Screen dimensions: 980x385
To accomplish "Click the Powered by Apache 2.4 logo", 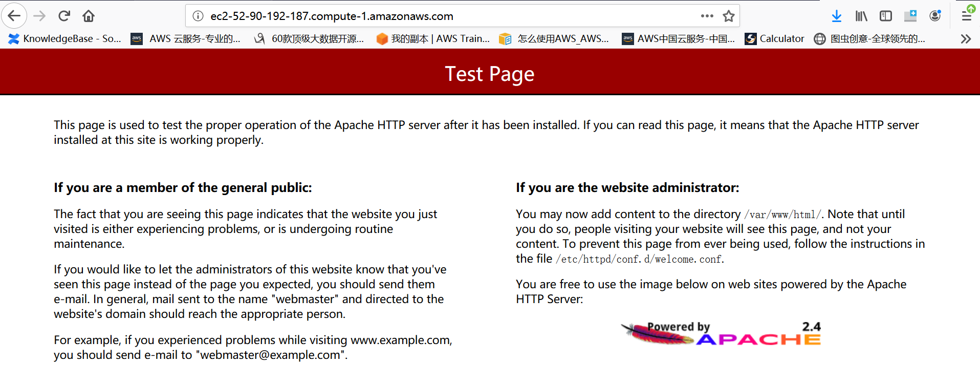I will pyautogui.click(x=721, y=334).
